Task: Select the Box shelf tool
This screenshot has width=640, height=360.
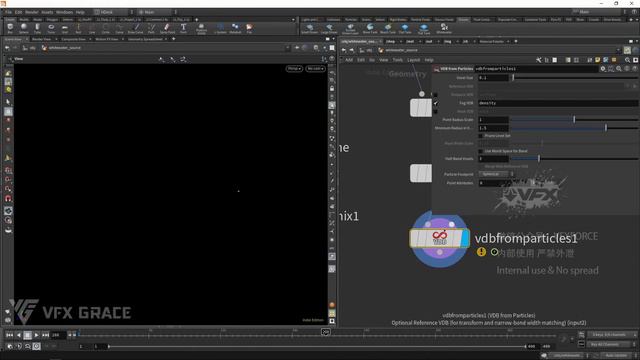Action: [x=10, y=28]
